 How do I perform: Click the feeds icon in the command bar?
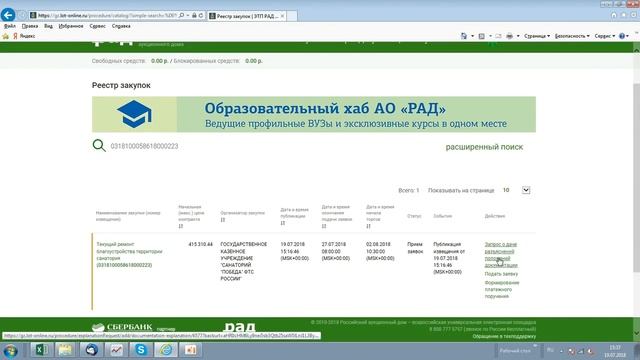482,36
